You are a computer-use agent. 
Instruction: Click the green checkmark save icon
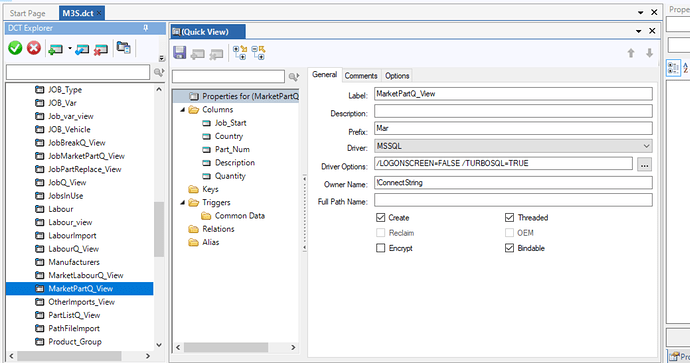tap(15, 48)
